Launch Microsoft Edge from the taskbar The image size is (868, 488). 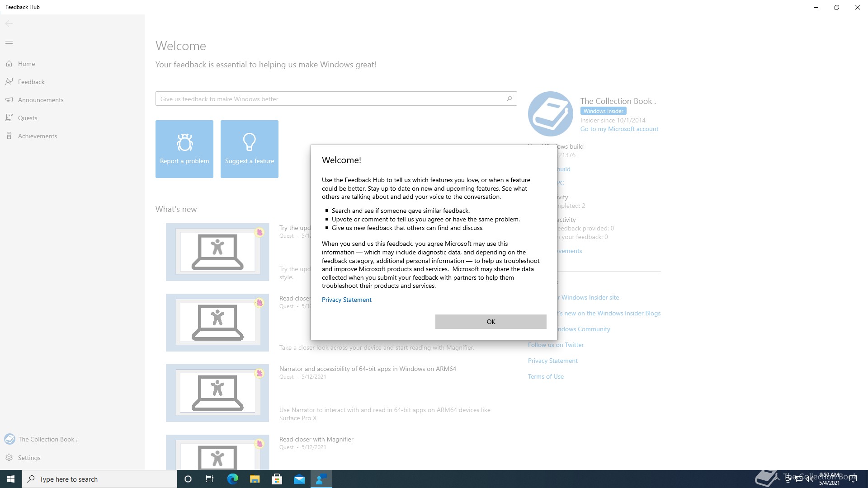[232, 479]
